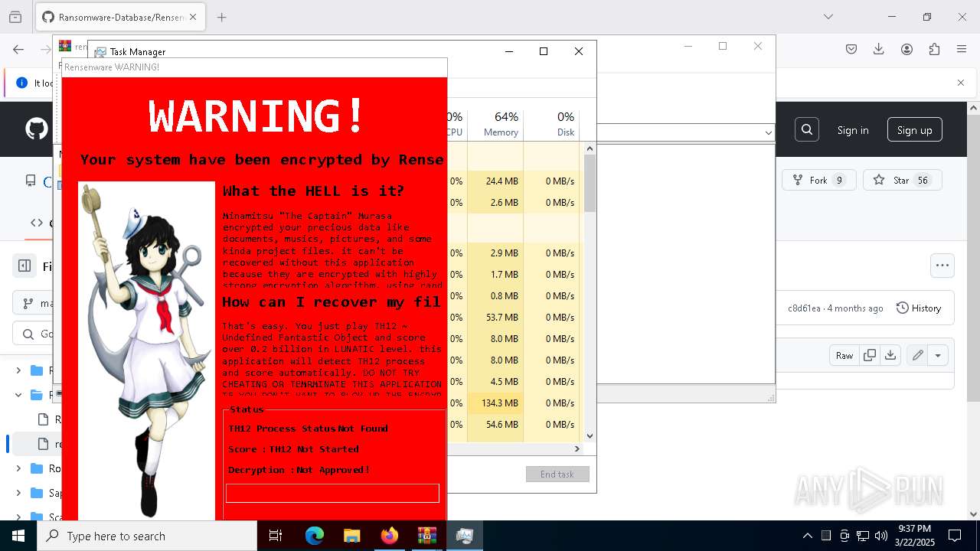Download the raw file icon
The height and width of the screenshot is (551, 980).
pos(890,355)
